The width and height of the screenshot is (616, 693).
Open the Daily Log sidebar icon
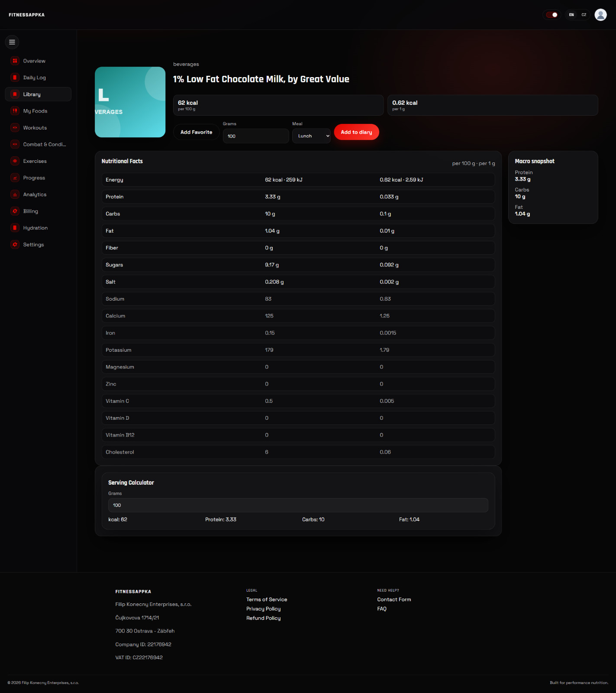coord(15,78)
